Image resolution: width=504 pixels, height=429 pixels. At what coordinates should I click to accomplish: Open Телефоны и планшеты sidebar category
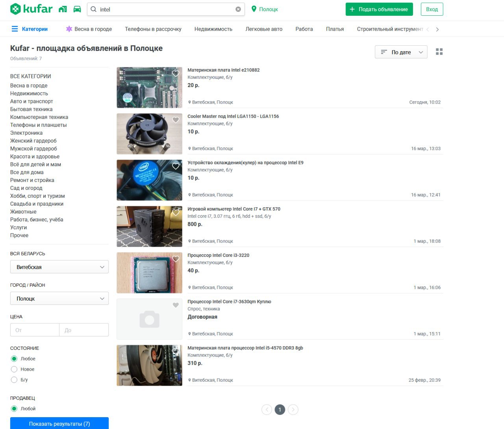(x=38, y=125)
